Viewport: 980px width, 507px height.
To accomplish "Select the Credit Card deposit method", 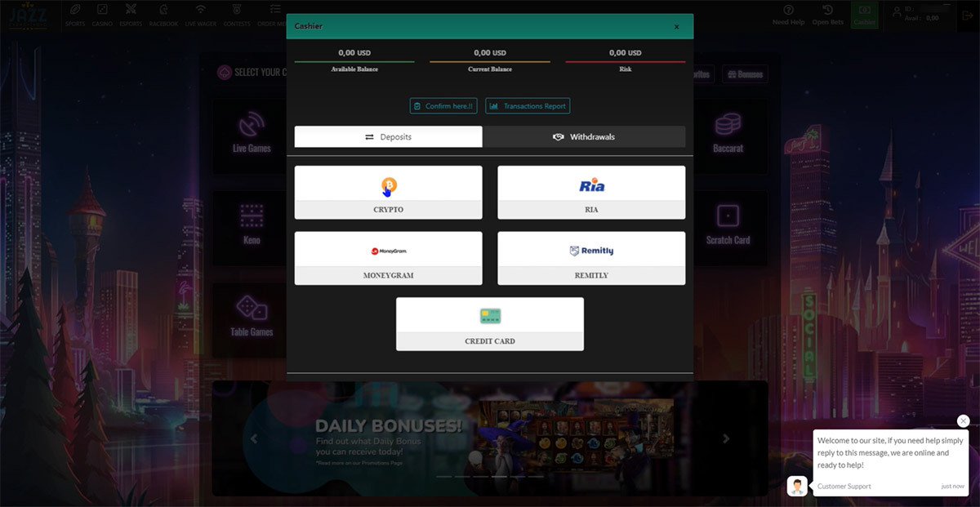I will point(490,324).
